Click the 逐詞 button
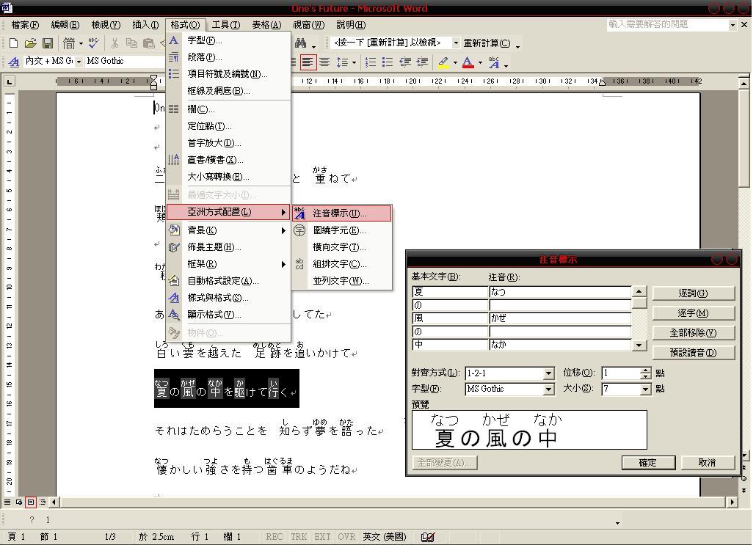The height and width of the screenshot is (545, 756). click(694, 293)
